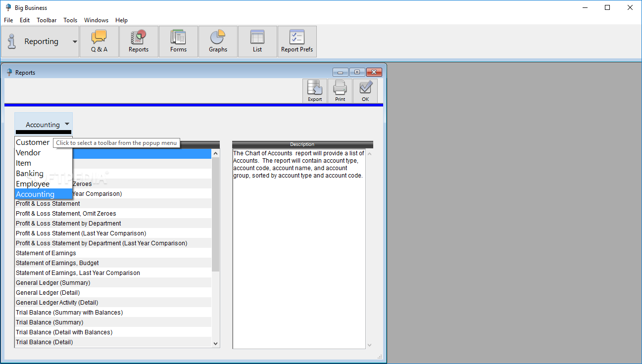Select Profit & Loss Statement (Last Year Comparison)
This screenshot has height=364, width=642.
pyautogui.click(x=113, y=233)
